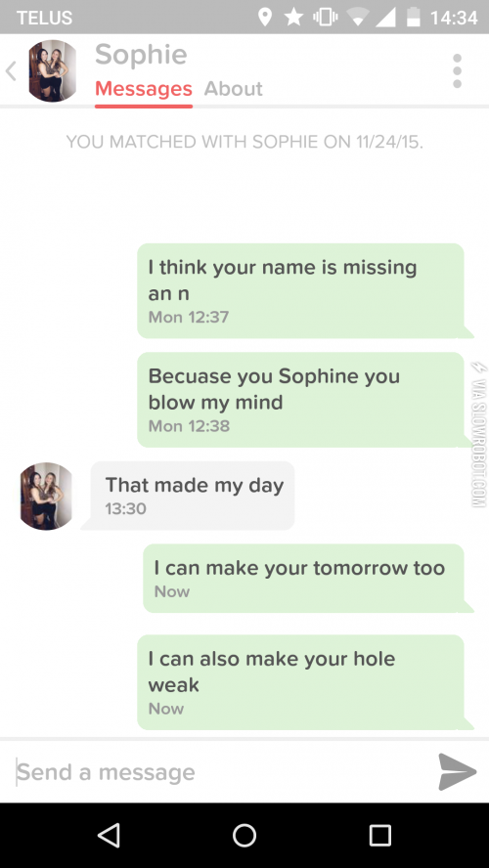
Task: Open the three-dot overflow menu
Action: coord(457,70)
